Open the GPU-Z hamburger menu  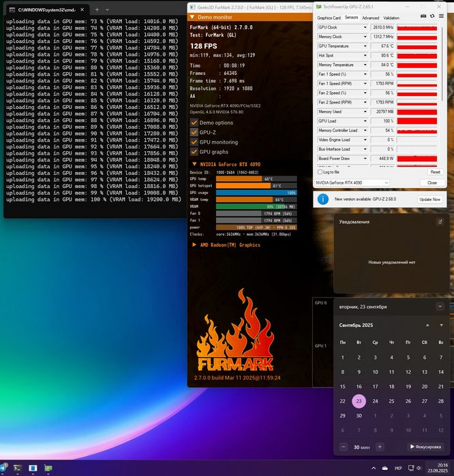(x=441, y=16)
